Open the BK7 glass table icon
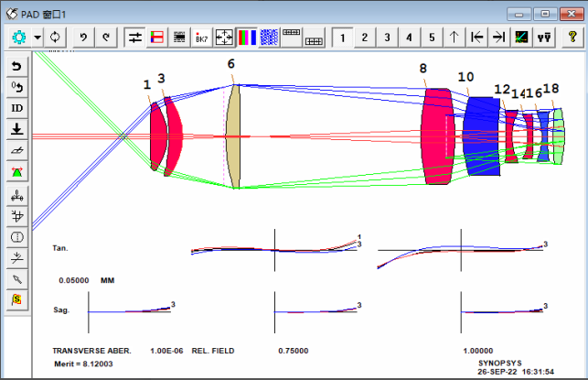Screen dimensions: 588x380 (201, 38)
